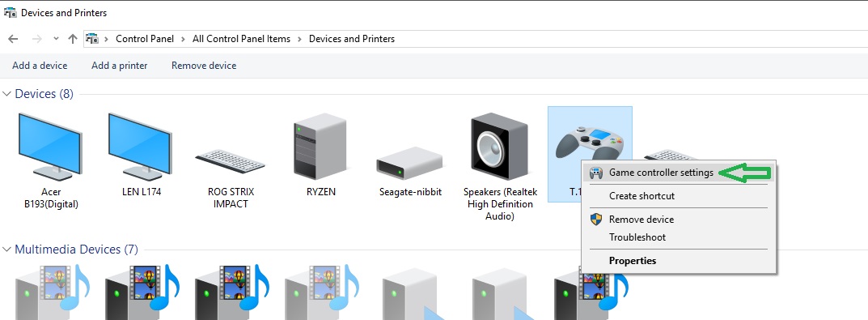Image resolution: width=868 pixels, height=320 pixels.
Task: Expand chevron before Control Panel breadcrumb
Action: pos(106,39)
